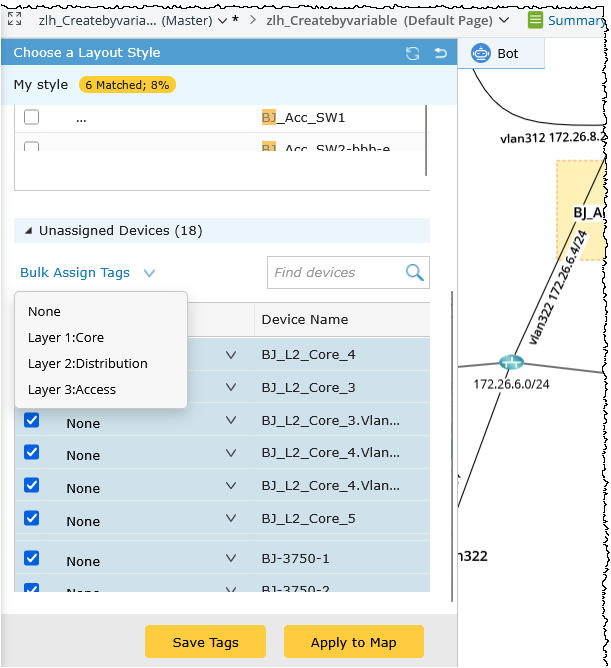611x668 pixels.
Task: Select the router icon on the map
Action: 511,362
